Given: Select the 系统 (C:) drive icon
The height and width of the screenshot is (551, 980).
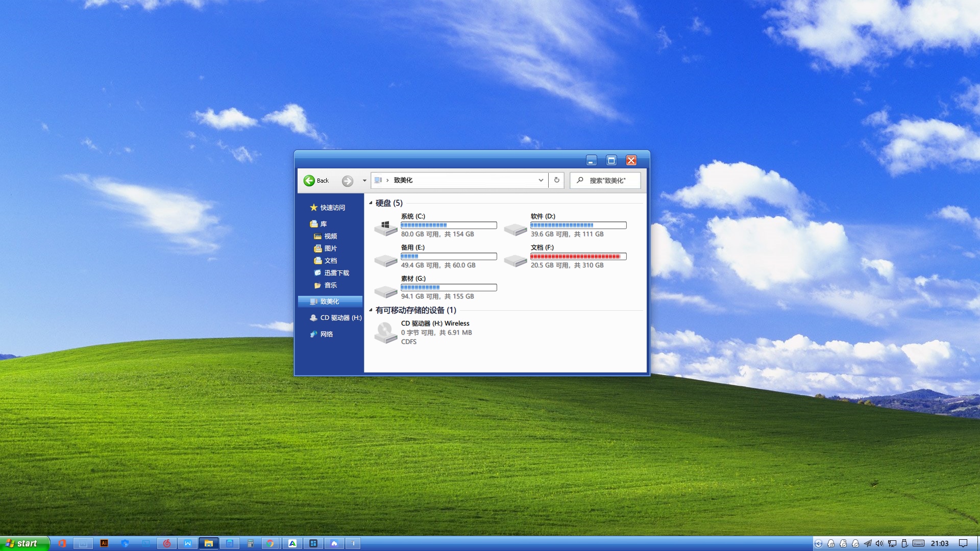Looking at the screenshot, I should coord(385,228).
